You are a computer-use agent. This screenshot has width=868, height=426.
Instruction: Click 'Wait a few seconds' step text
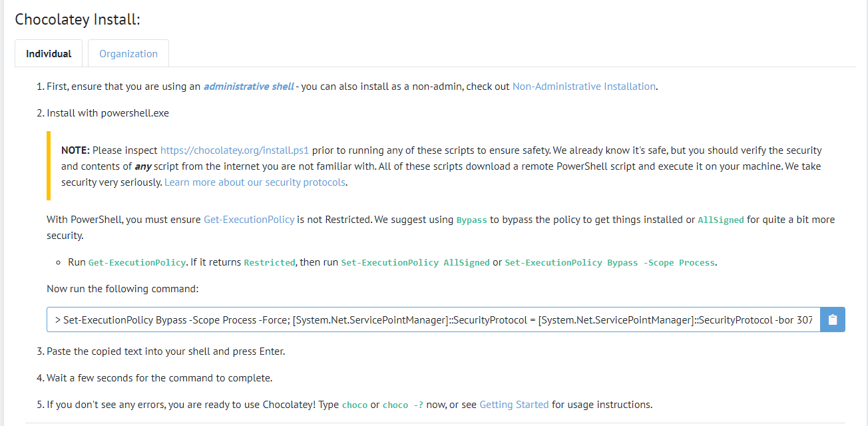click(x=159, y=378)
